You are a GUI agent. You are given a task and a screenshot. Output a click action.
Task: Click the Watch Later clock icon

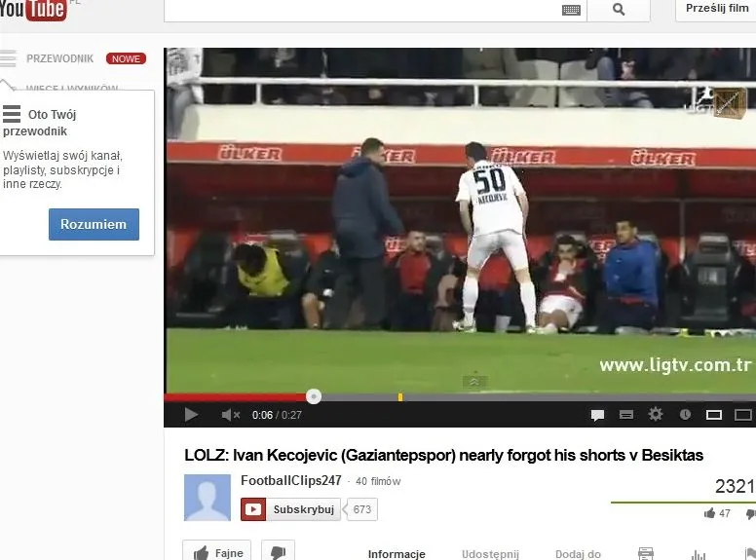click(685, 415)
